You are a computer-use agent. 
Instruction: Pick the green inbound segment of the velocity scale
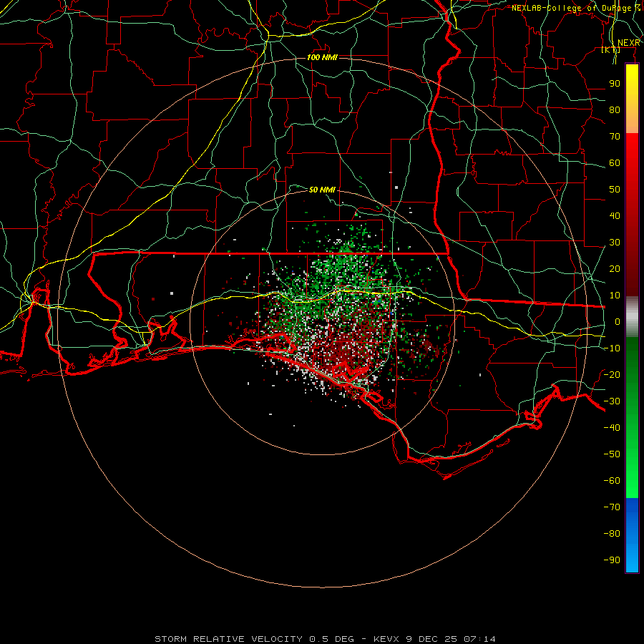tap(632, 417)
